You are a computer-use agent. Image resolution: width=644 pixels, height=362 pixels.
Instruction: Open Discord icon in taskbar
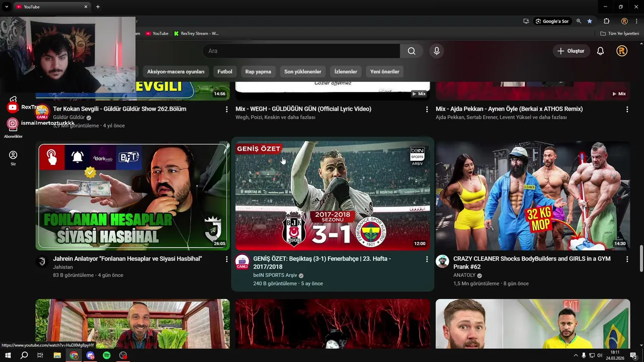(x=90, y=355)
